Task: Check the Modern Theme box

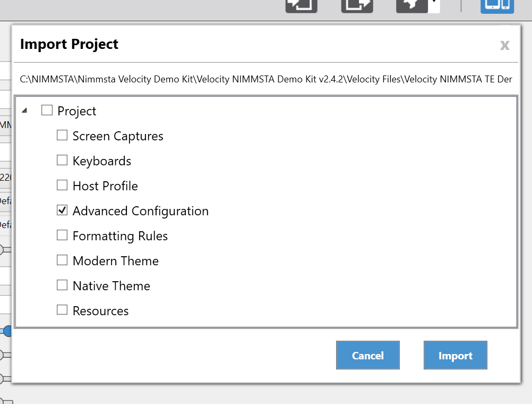Action: [62, 260]
